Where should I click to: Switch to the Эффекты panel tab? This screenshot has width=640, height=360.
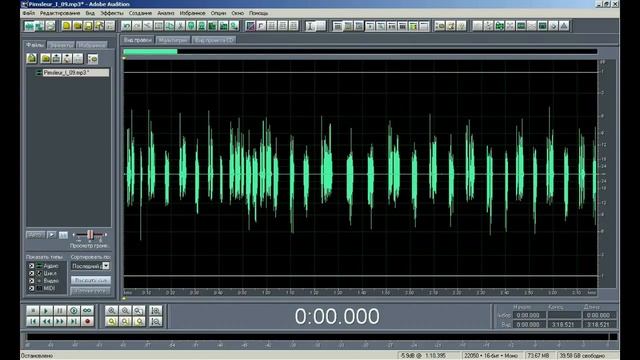coord(61,45)
